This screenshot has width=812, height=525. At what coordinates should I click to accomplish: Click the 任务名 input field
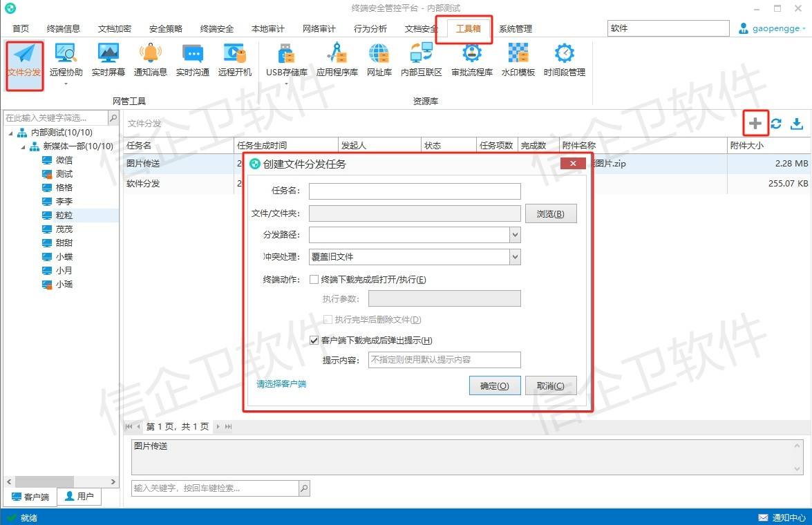(x=414, y=191)
